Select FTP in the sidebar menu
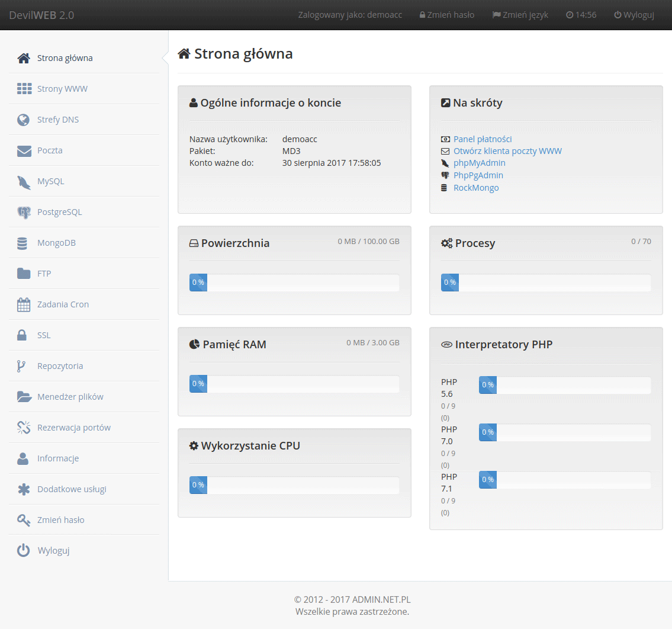The image size is (672, 629). tap(44, 274)
